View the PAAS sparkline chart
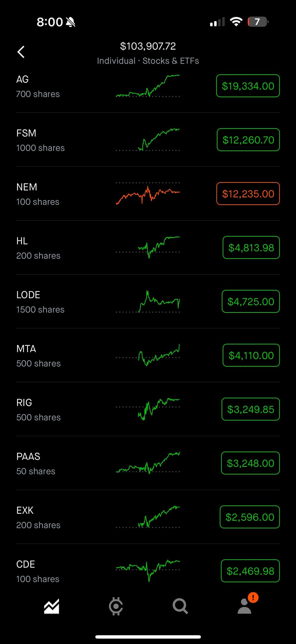Image resolution: width=296 pixels, height=644 pixels. pos(148,463)
